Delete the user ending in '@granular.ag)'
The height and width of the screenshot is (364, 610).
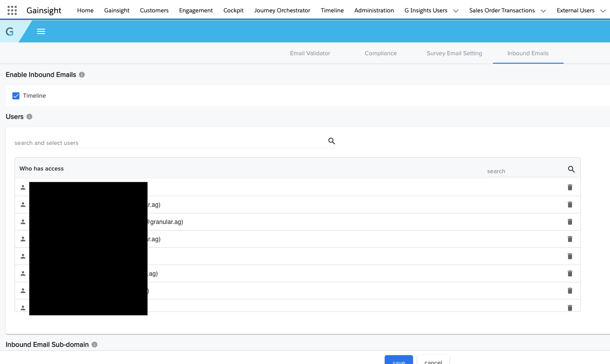[x=570, y=222]
